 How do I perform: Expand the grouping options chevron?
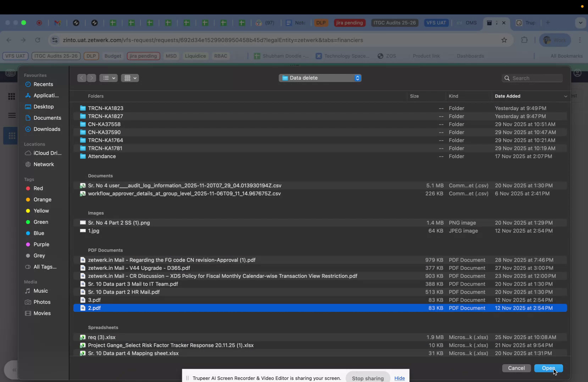click(x=135, y=78)
